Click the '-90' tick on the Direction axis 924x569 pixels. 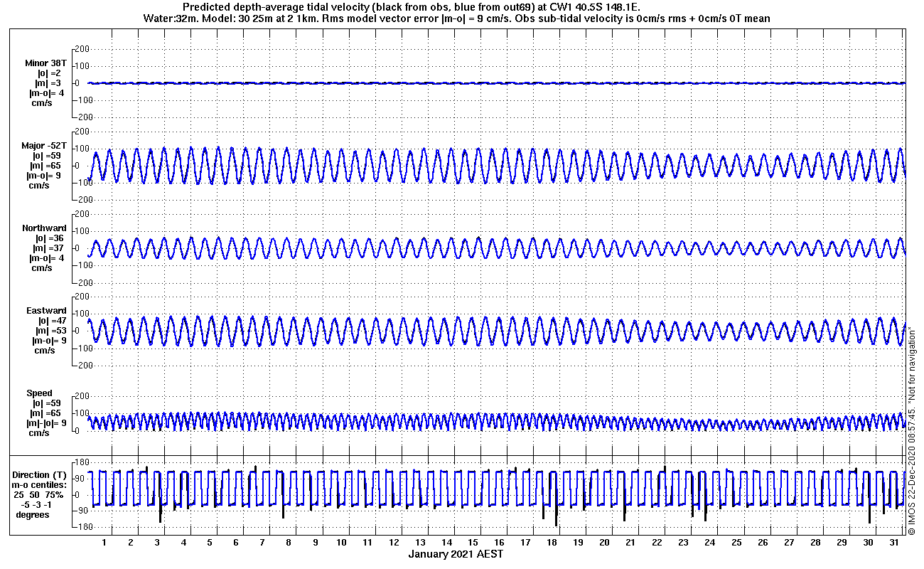pyautogui.click(x=82, y=511)
